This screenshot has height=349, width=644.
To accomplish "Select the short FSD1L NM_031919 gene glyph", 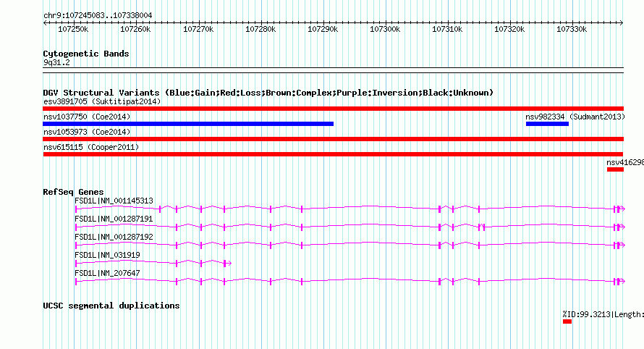I will tap(153, 263).
